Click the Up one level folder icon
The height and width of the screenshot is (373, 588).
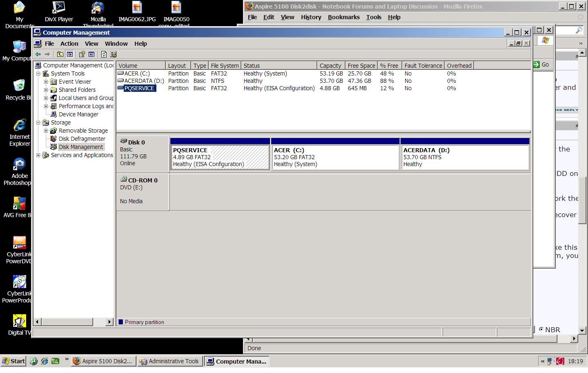point(60,54)
